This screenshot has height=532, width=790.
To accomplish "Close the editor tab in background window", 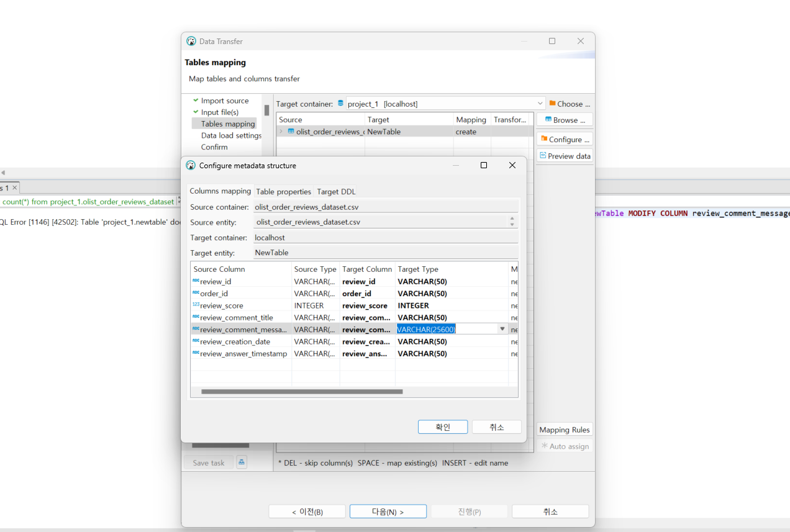I will click(x=15, y=187).
